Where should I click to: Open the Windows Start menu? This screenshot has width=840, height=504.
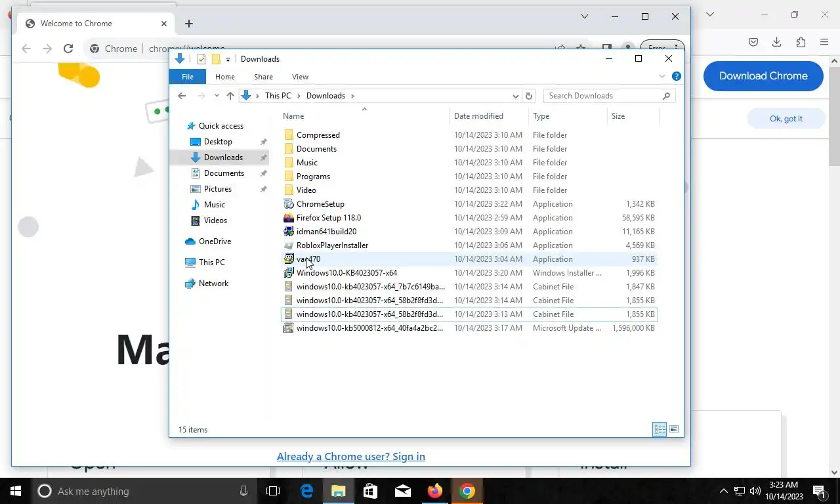(x=16, y=491)
